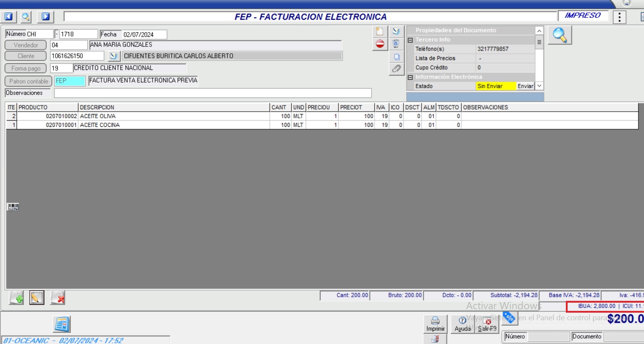Open the calculator tool icon
The height and width of the screenshot is (344, 644).
click(62, 324)
